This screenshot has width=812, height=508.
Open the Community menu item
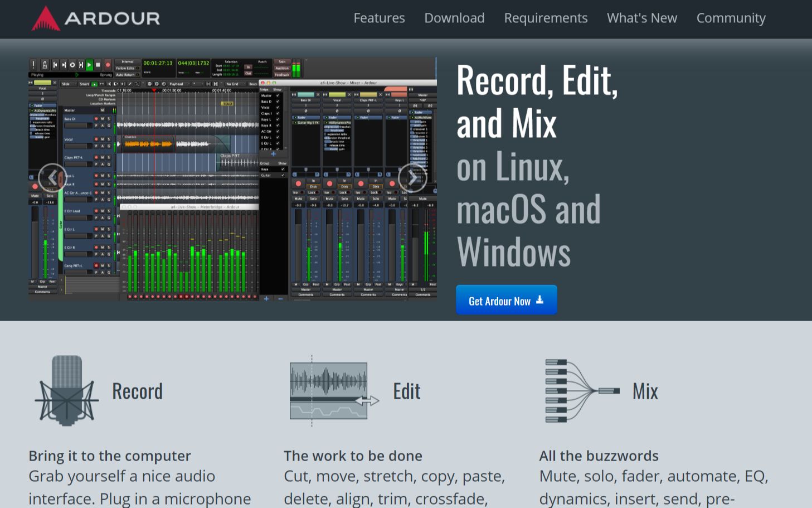(x=731, y=18)
